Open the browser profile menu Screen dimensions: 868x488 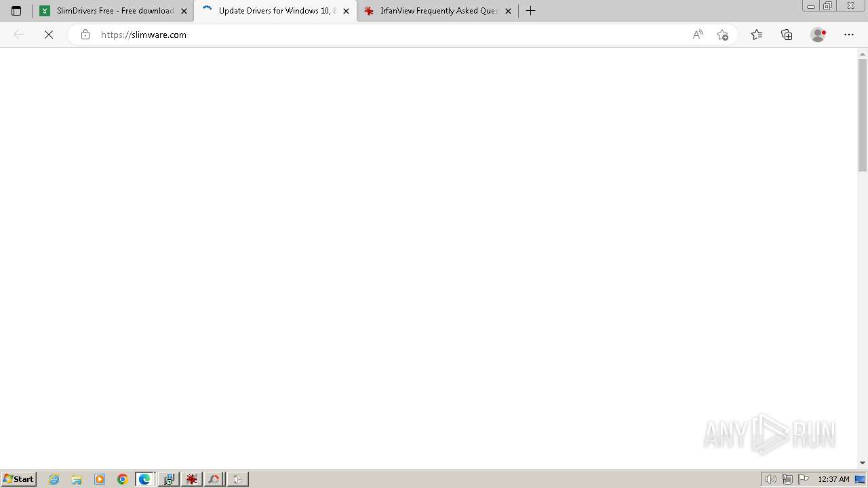(x=818, y=35)
